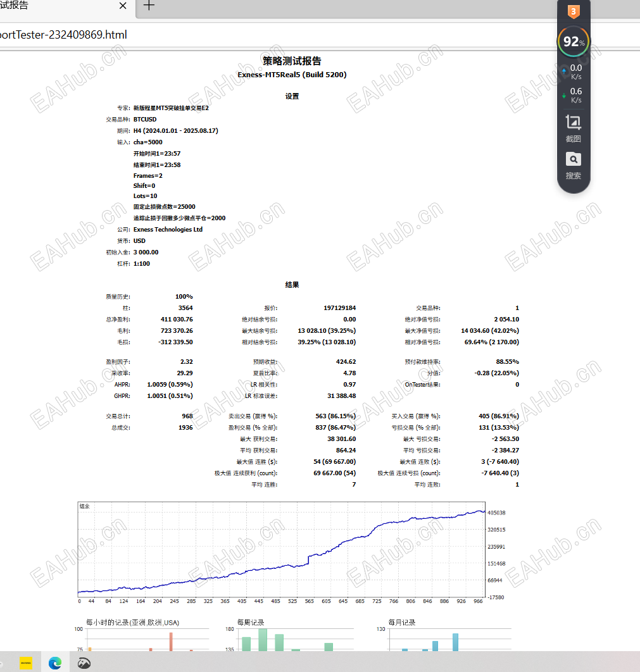Click the 结果 section heading
This screenshot has height=672, width=640.
coord(292,285)
